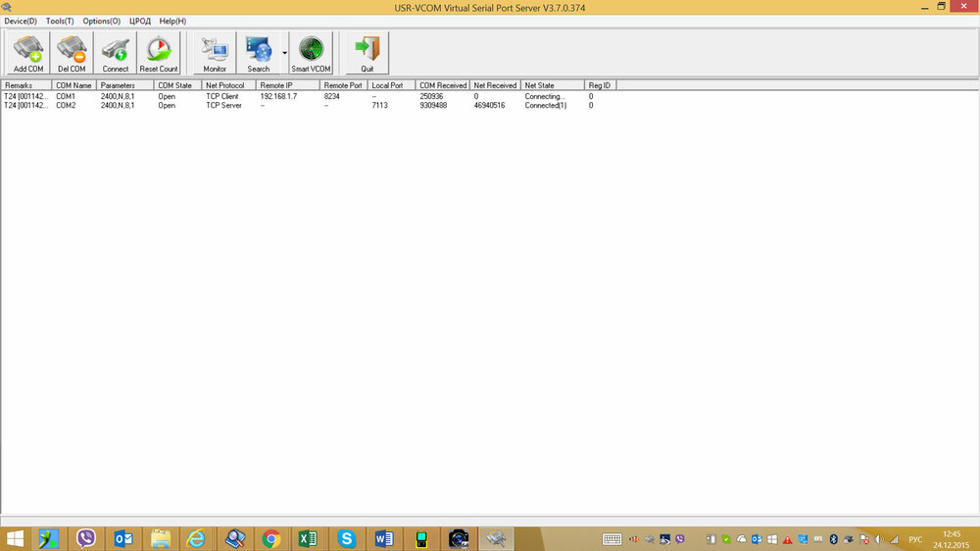Image resolution: width=980 pixels, height=551 pixels.
Task: Click the Del COM toolbar icon
Action: pyautogui.click(x=72, y=53)
